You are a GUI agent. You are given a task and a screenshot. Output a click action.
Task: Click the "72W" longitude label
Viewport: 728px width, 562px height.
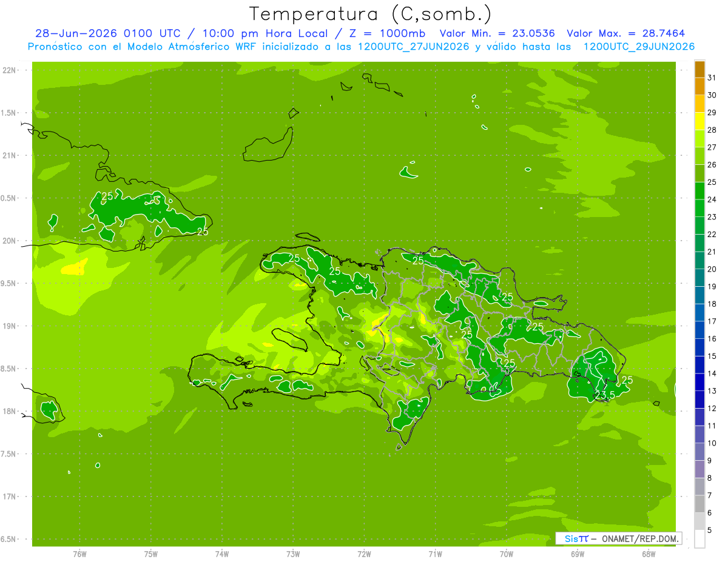364,554
